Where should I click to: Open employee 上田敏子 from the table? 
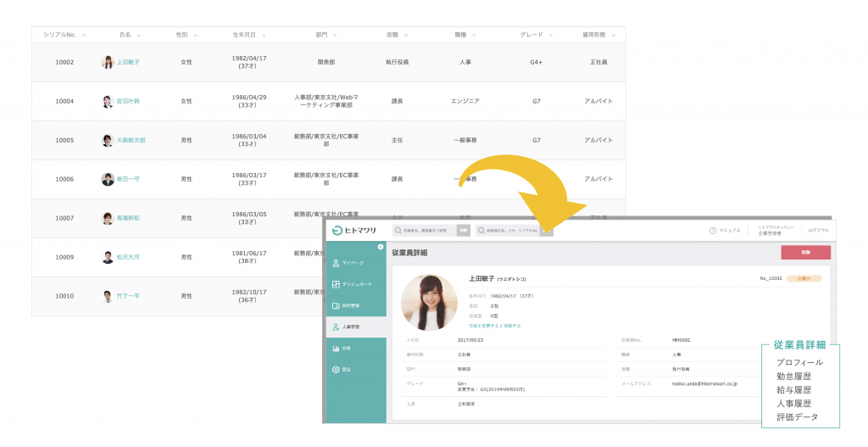[x=128, y=63]
